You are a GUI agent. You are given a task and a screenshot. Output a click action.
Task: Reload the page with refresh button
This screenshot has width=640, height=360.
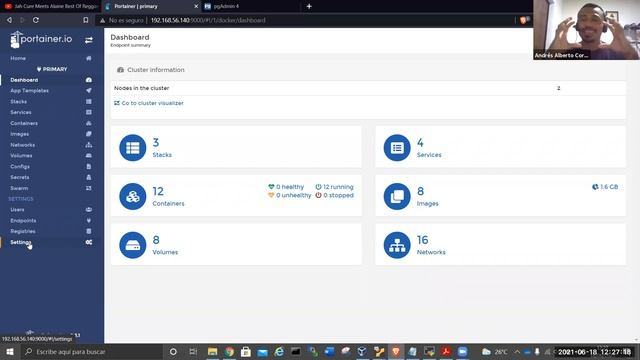36,20
